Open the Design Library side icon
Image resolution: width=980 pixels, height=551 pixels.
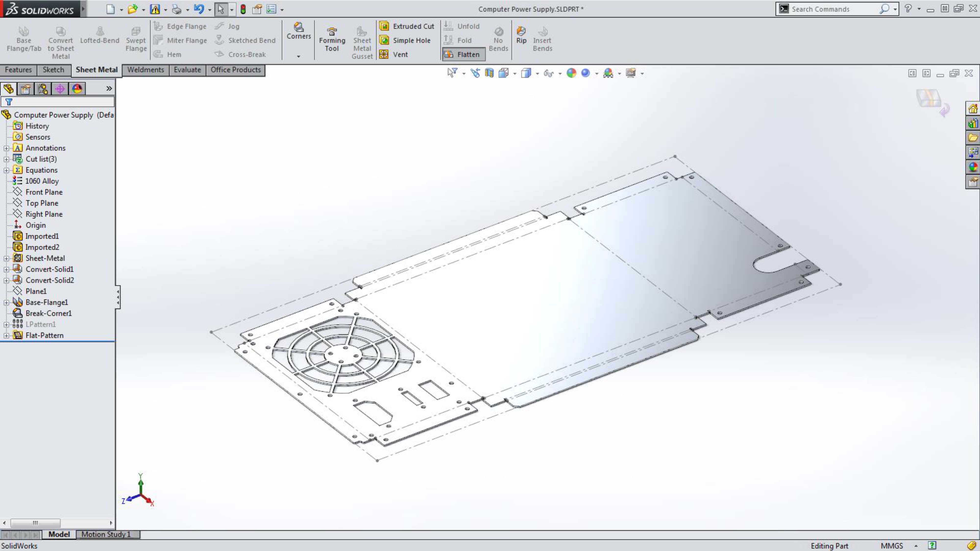[973, 123]
